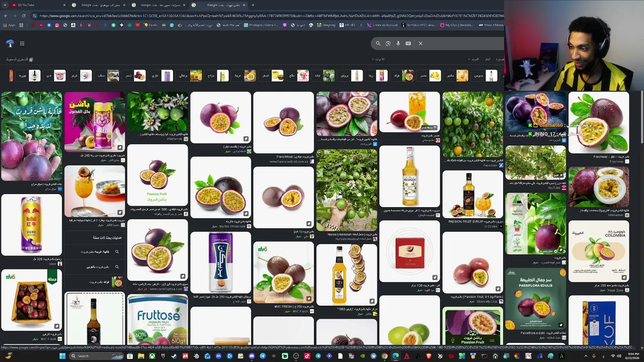Switch to the second Google search tab
This screenshot has height=362, width=644.
pyautogui.click(x=158, y=5)
